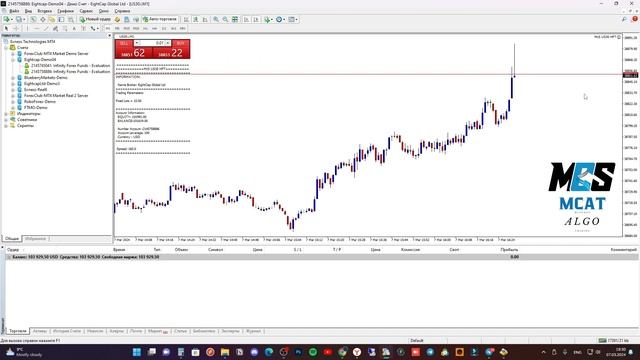The image size is (640, 360).
Task: Select the Text Label tool
Action: coord(83,28)
